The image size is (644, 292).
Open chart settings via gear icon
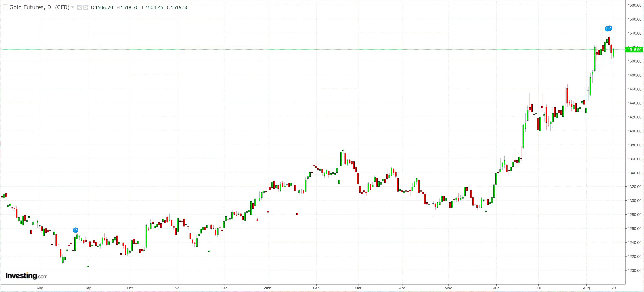(x=86, y=8)
